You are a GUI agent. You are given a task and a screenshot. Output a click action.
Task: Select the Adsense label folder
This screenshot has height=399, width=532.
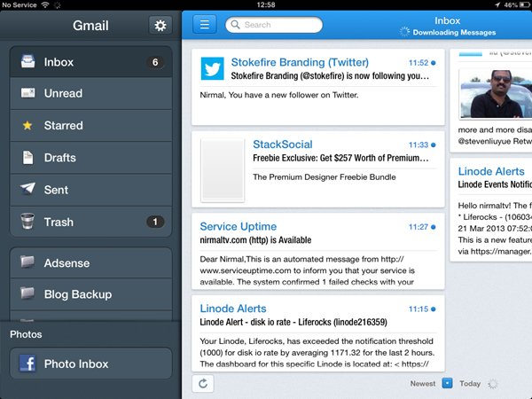(x=91, y=263)
